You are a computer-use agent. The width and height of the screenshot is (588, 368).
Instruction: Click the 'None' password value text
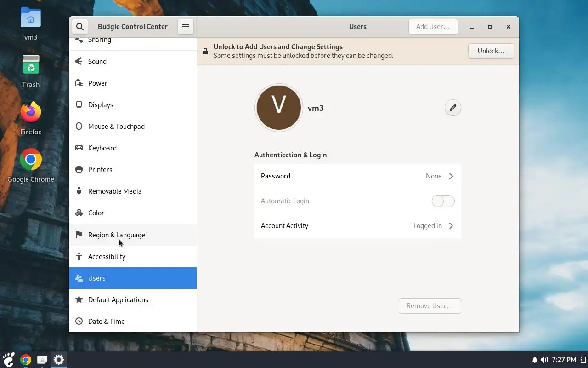tap(434, 176)
